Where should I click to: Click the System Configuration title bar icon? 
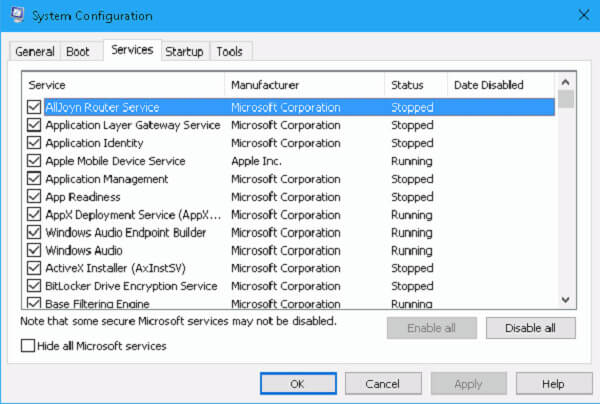tap(17, 15)
